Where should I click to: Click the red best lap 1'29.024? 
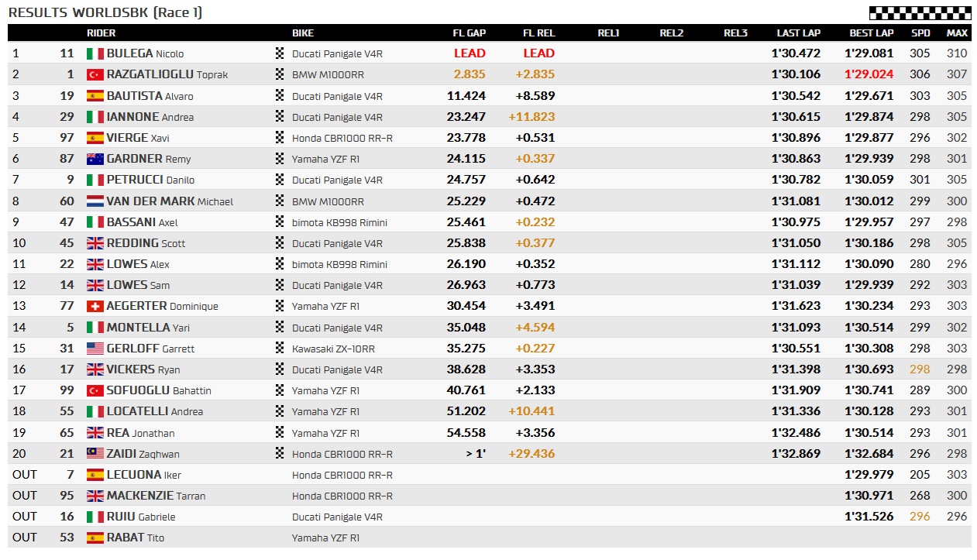[x=869, y=74]
